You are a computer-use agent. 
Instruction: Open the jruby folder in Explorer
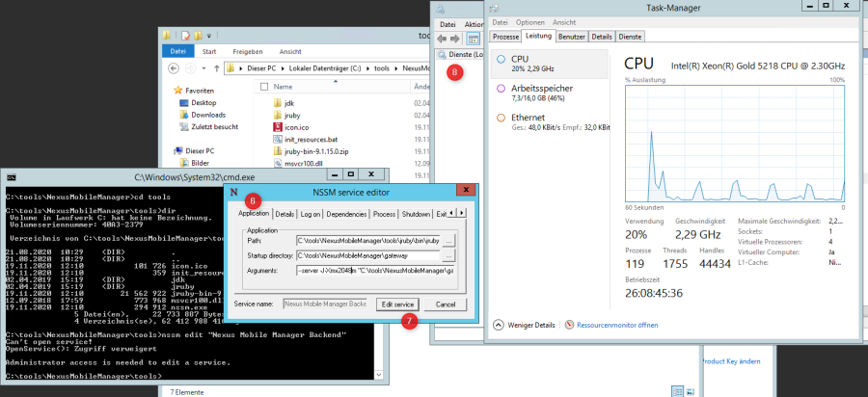[291, 115]
